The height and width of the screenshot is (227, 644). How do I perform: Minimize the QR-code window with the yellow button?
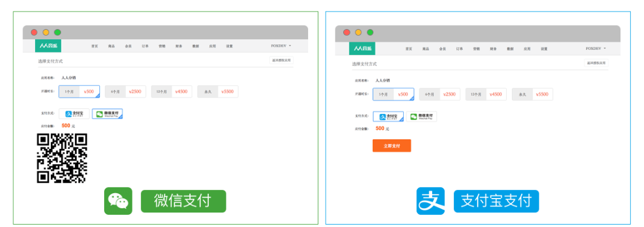(x=46, y=33)
